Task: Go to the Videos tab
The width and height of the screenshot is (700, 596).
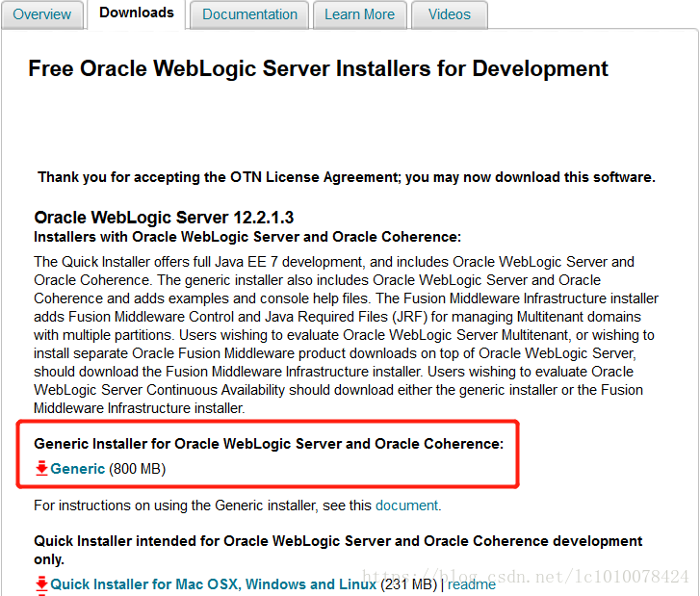Action: point(449,14)
